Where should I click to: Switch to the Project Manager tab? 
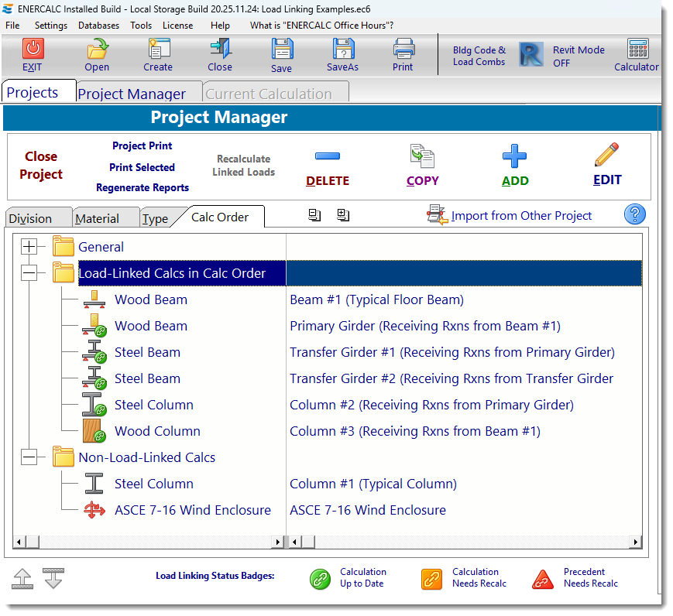(x=139, y=93)
